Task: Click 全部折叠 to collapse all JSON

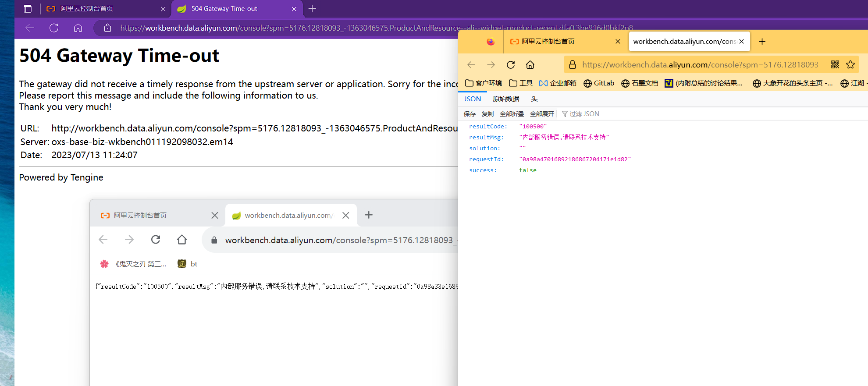Action: [x=512, y=114]
